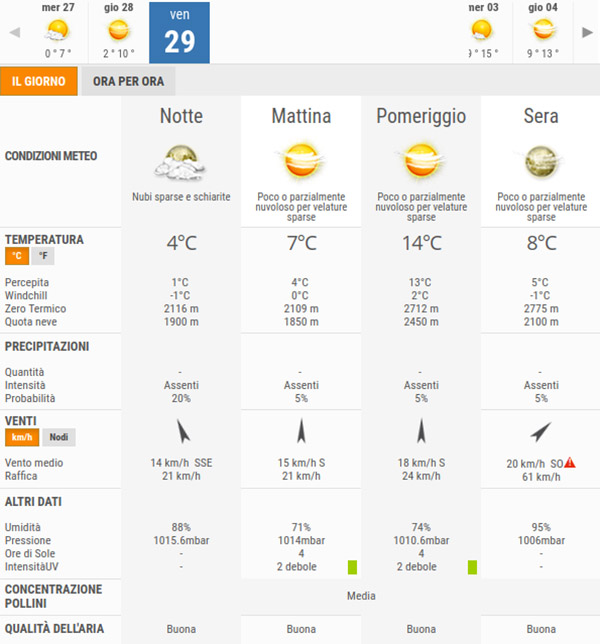This screenshot has width=600, height=644.
Task: Click Sera humidity 95%
Action: [x=541, y=527]
